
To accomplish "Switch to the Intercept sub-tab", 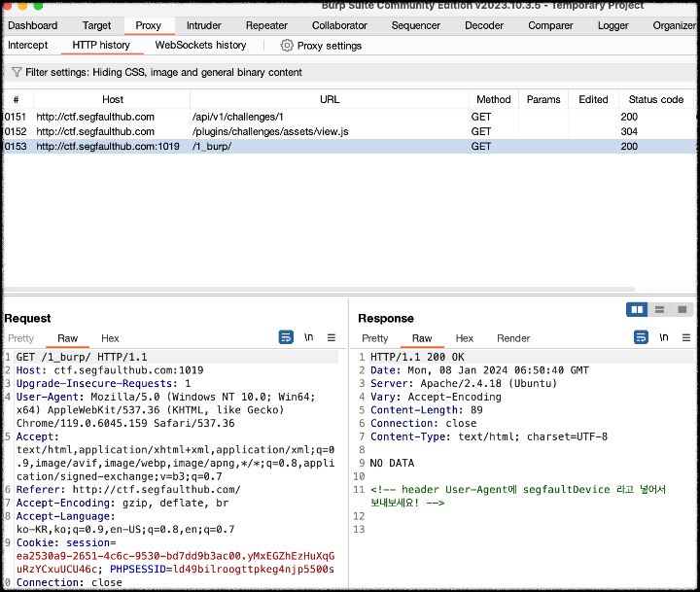I will pos(27,45).
